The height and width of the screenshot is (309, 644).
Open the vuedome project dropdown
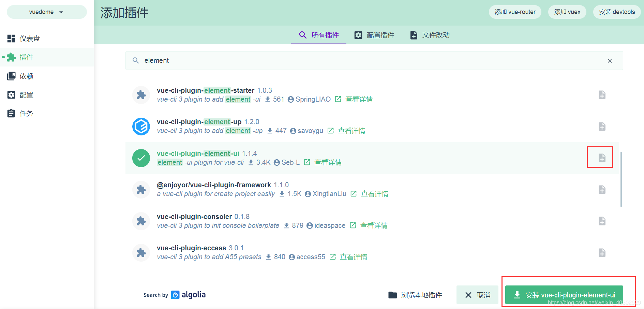(x=47, y=12)
